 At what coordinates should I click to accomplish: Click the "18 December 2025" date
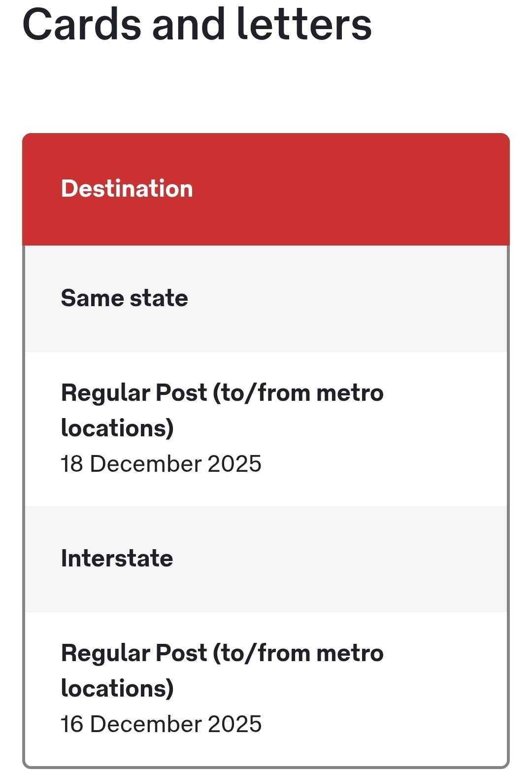pyautogui.click(x=161, y=464)
